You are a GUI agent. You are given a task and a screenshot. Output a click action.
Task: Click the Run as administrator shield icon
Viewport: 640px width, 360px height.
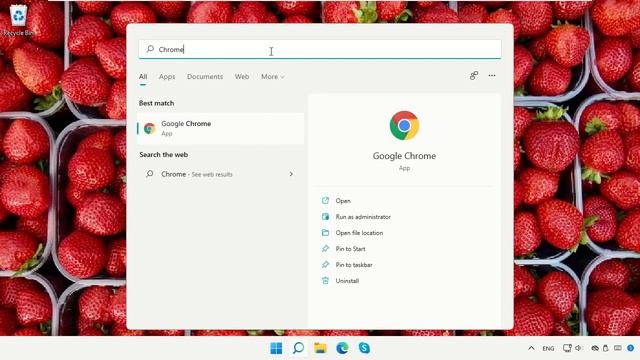[325, 217]
